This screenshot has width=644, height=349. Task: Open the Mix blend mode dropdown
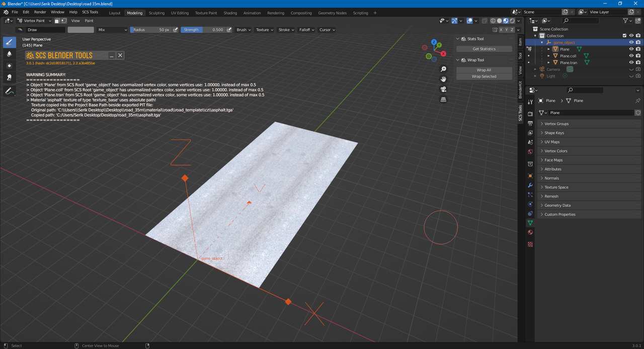tap(113, 30)
